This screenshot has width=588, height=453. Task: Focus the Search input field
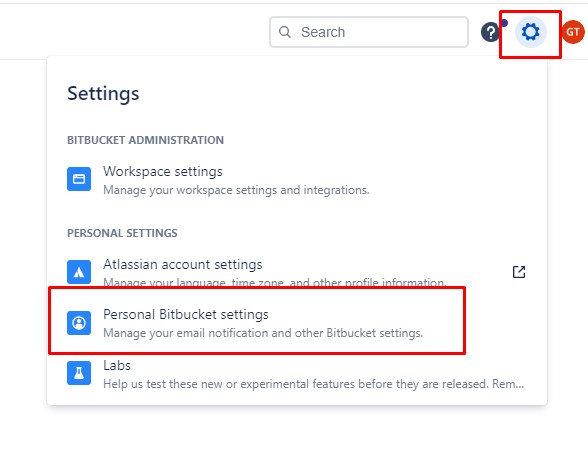pyautogui.click(x=369, y=32)
